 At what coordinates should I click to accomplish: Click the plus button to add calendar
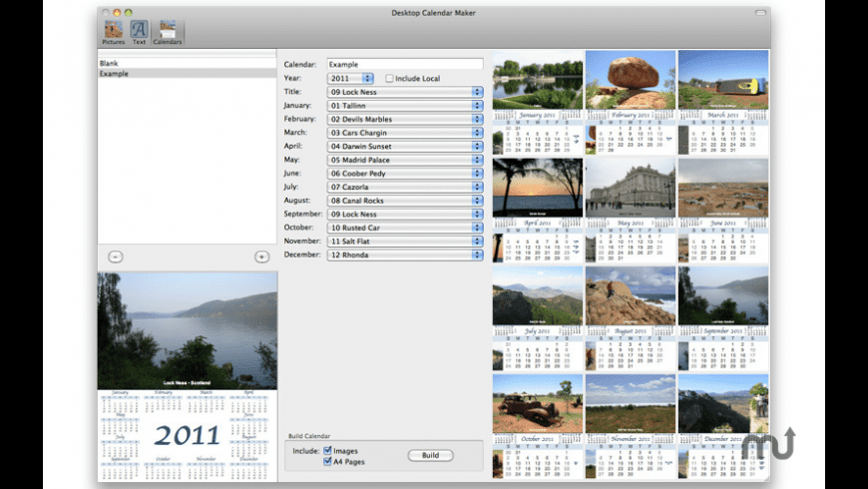click(x=261, y=256)
